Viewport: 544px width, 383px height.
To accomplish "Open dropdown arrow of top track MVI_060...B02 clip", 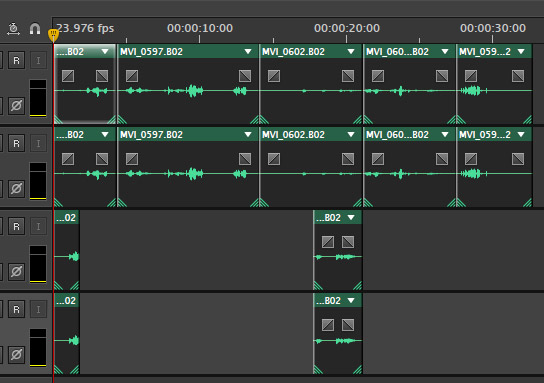I will [x=445, y=52].
